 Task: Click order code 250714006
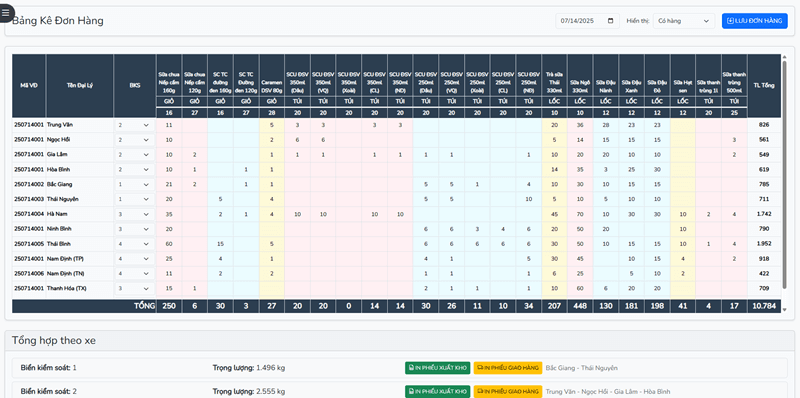(29, 273)
